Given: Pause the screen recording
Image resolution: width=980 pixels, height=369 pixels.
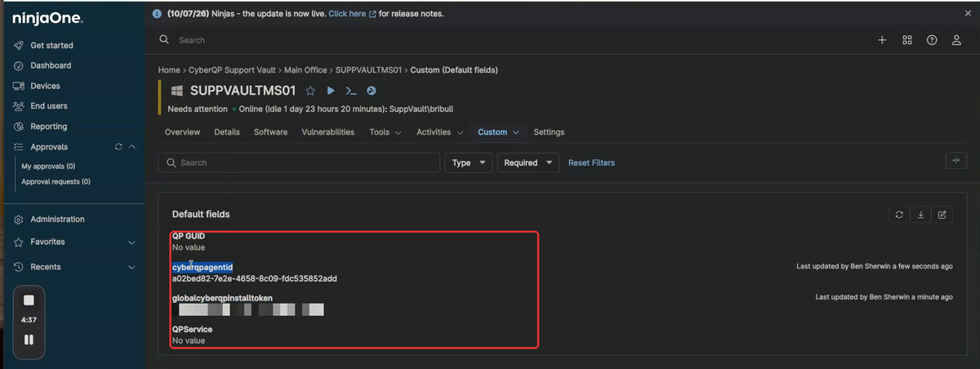Looking at the screenshot, I should point(29,340).
